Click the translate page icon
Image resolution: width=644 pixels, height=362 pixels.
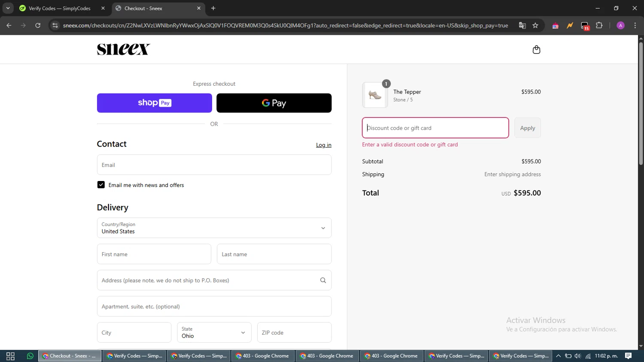[522, 25]
